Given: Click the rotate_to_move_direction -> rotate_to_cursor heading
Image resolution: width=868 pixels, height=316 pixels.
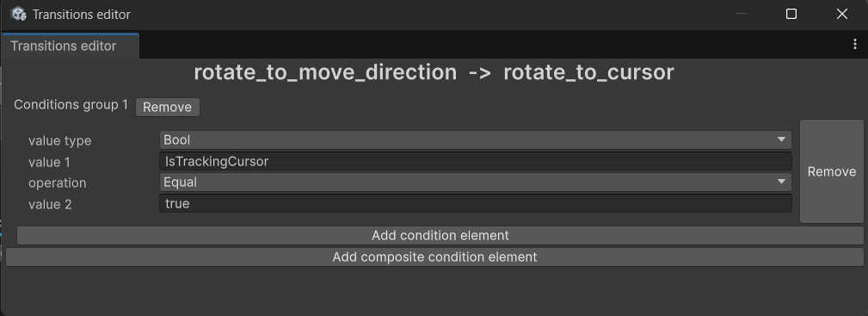Looking at the screenshot, I should click(x=434, y=72).
